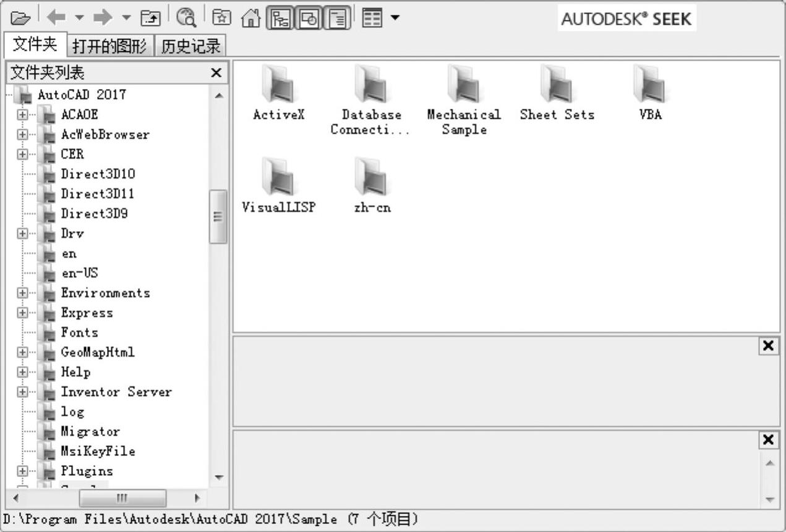786x532 pixels.
Task: Click tree vertical scrollbar down arrow
Action: pyautogui.click(x=218, y=477)
